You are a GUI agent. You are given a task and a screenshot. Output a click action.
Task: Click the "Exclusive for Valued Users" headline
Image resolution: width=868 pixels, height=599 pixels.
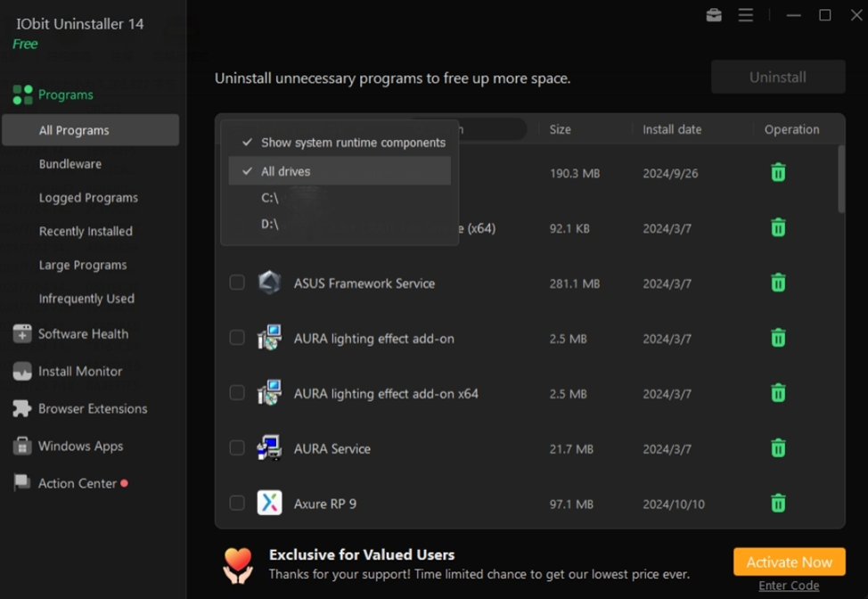coord(362,554)
